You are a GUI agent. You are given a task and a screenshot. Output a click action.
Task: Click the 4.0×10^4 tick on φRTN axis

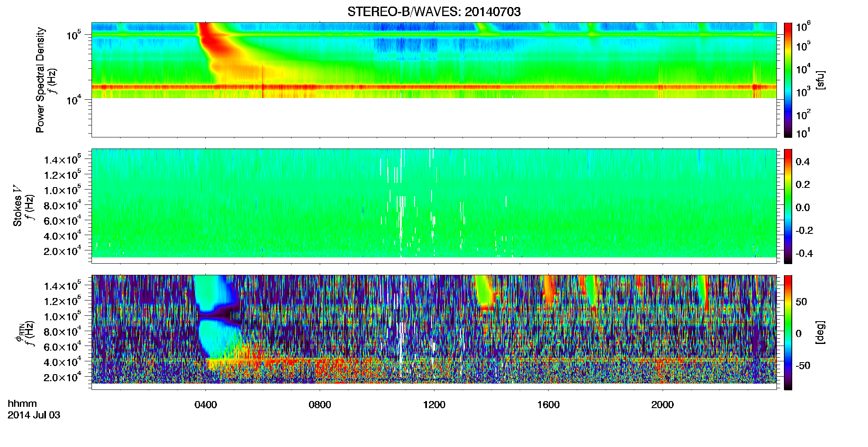click(x=62, y=363)
